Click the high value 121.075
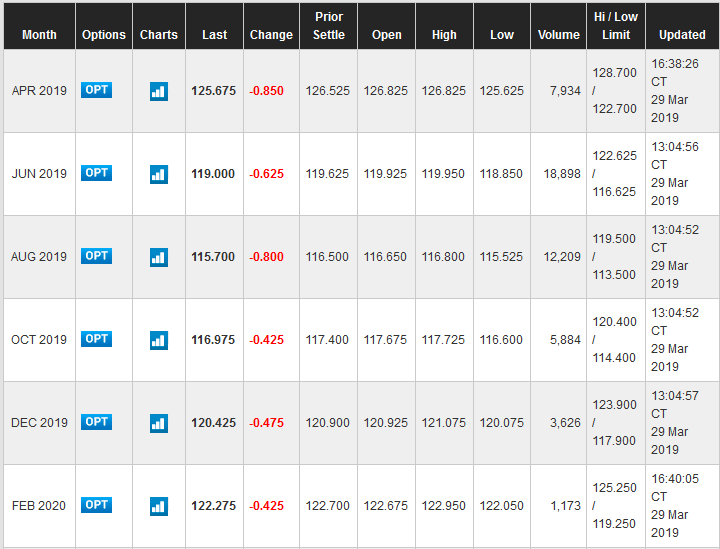 [x=444, y=423]
